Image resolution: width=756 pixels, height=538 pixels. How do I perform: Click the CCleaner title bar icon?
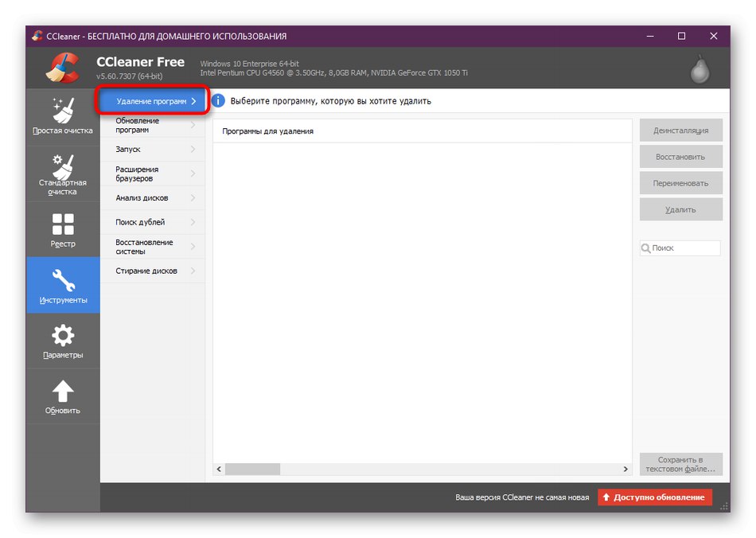pyautogui.click(x=37, y=36)
